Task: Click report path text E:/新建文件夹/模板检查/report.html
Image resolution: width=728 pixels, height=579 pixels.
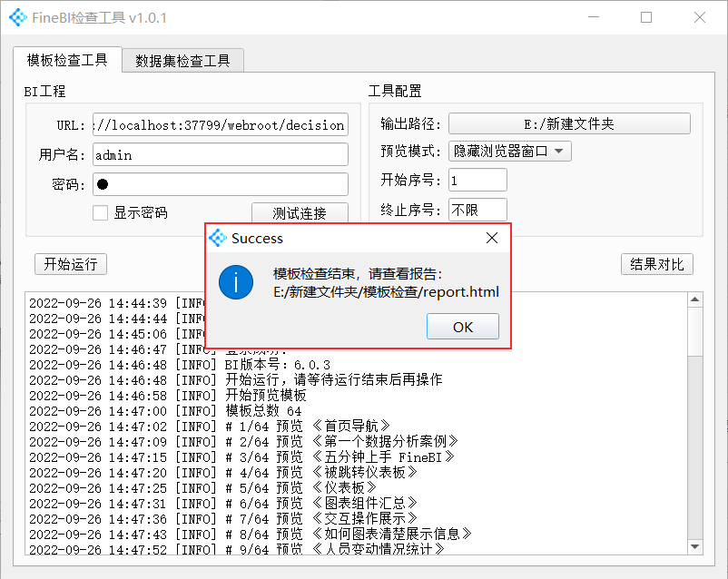Action: point(387,292)
